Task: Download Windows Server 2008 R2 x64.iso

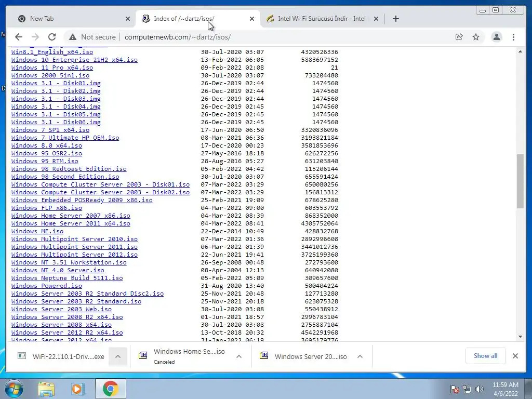Action: pyautogui.click(x=67, y=317)
